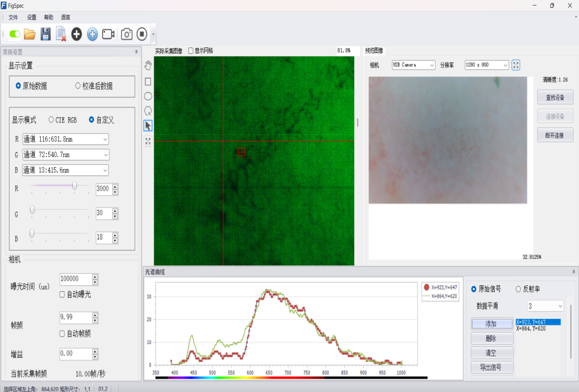The width and height of the screenshot is (579, 392).
Task: Select the rectangle region tool
Action: coord(148,82)
